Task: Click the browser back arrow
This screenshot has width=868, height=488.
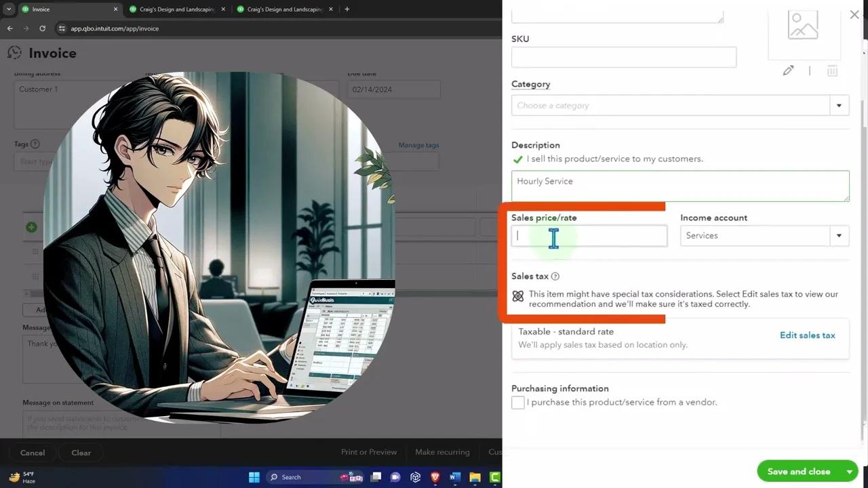Action: point(9,28)
